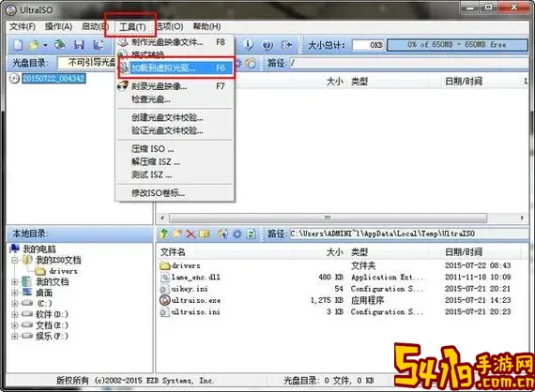Screen dimensions: 535x392
Task: Click the local Refresh icon
Action: coord(252,234)
